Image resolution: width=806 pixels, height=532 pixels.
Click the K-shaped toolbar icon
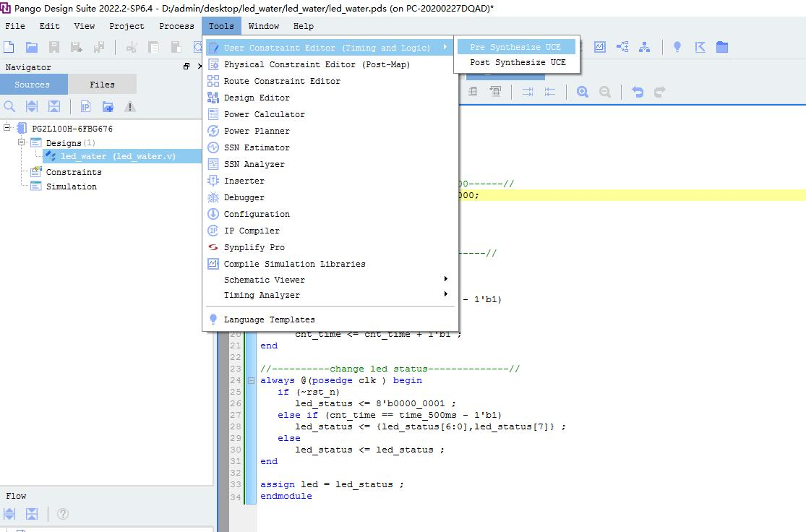[x=700, y=47]
